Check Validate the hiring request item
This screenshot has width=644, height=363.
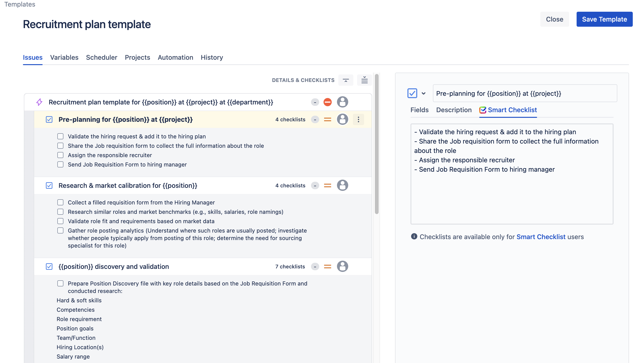pos(60,136)
